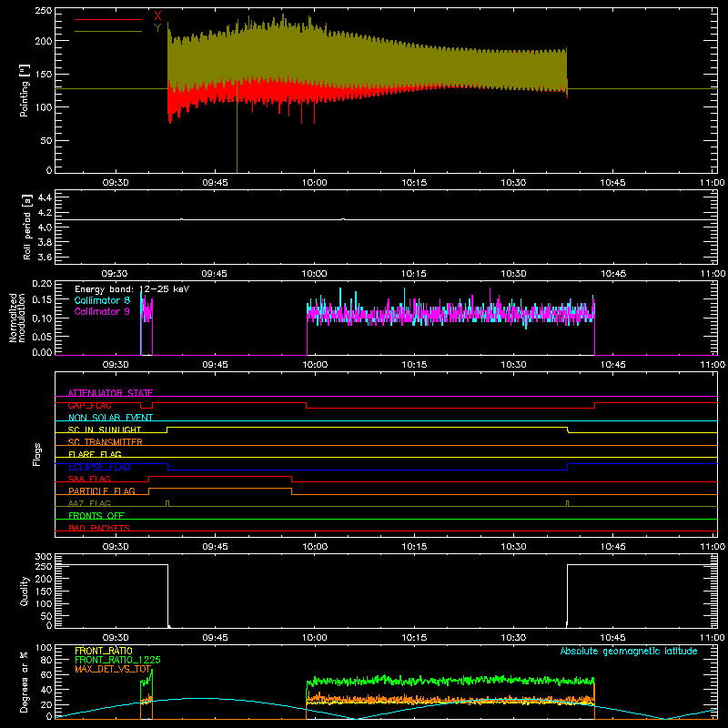This screenshot has height=728, width=728.
Task: Select the FRONTS_OFF flag label
Action: coord(96,515)
